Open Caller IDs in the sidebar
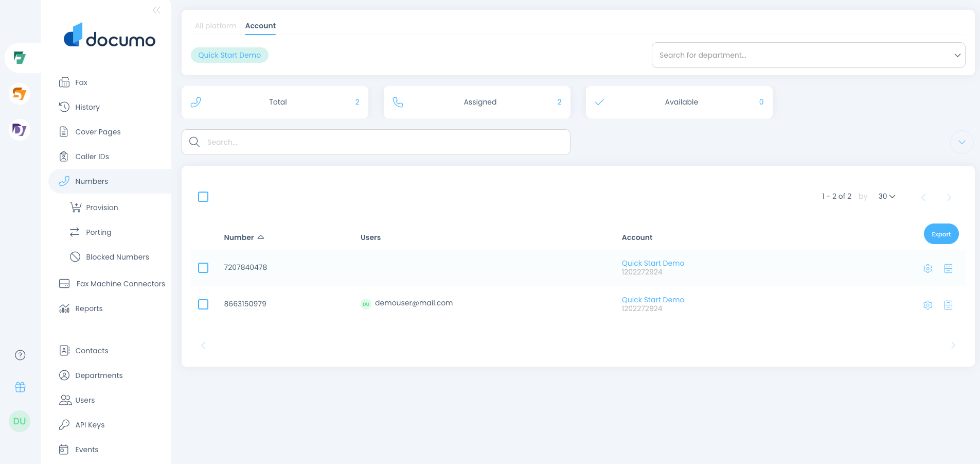 tap(92, 157)
